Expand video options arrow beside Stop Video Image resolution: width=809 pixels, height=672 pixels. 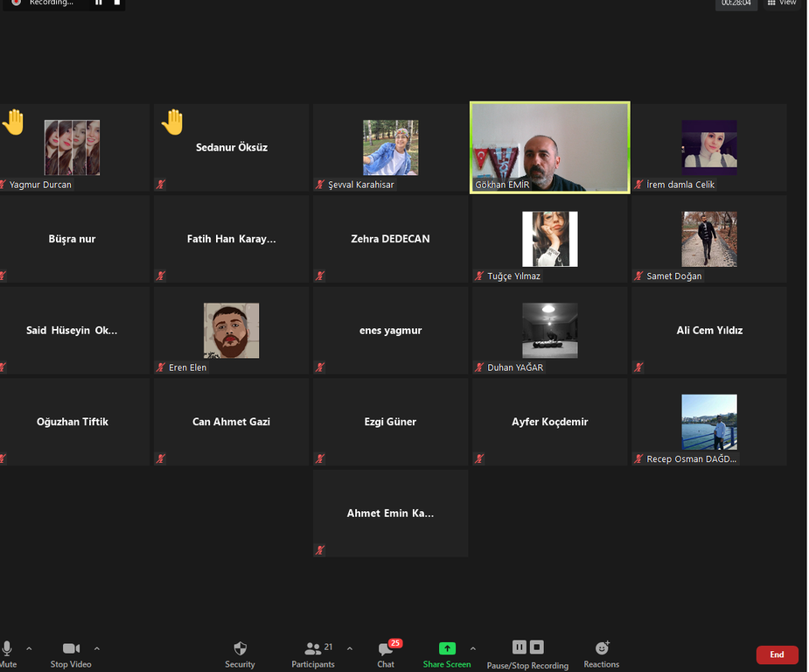tap(96, 648)
